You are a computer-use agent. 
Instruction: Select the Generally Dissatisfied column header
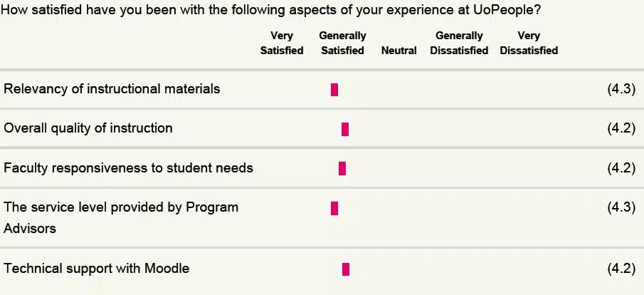click(x=459, y=43)
